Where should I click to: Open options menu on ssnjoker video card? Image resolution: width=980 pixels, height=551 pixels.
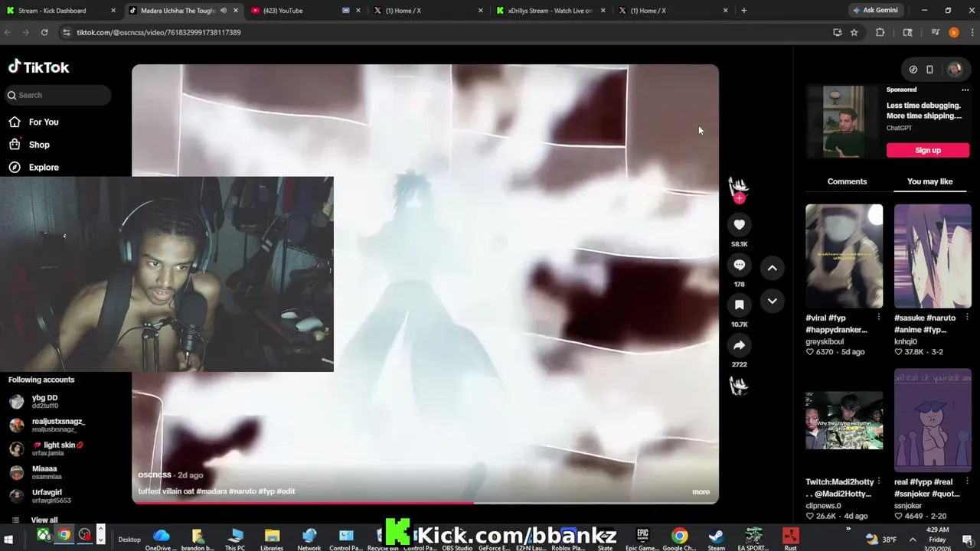(x=967, y=482)
